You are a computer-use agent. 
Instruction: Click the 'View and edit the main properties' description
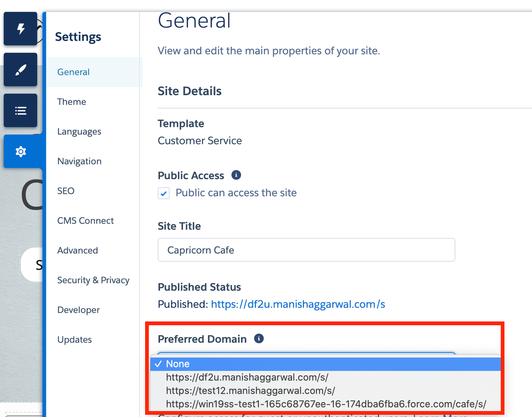pyautogui.click(x=269, y=51)
